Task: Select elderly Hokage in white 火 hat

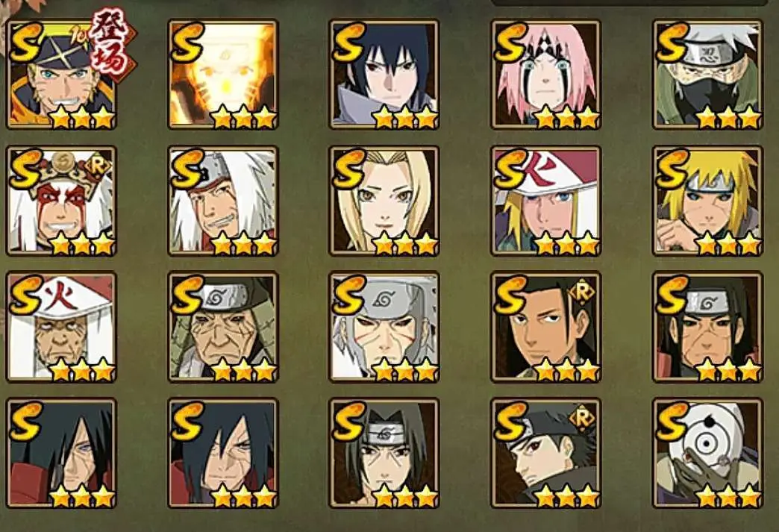Action: (x=62, y=327)
